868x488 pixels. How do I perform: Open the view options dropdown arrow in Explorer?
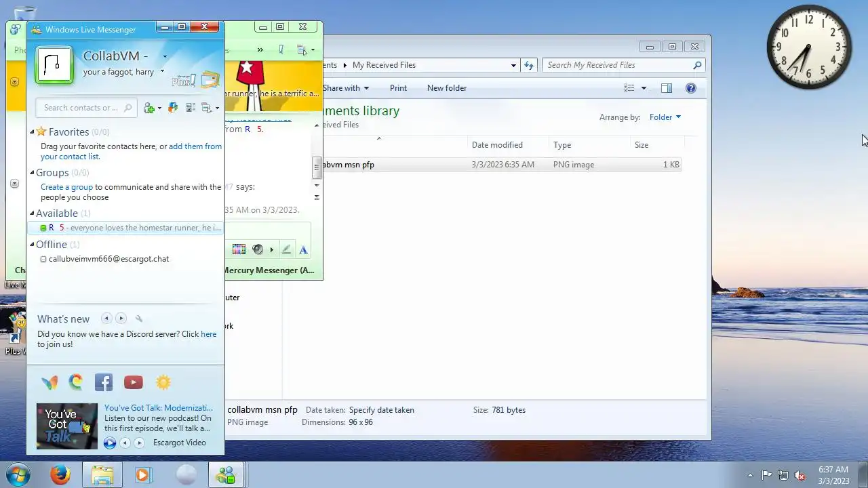644,88
